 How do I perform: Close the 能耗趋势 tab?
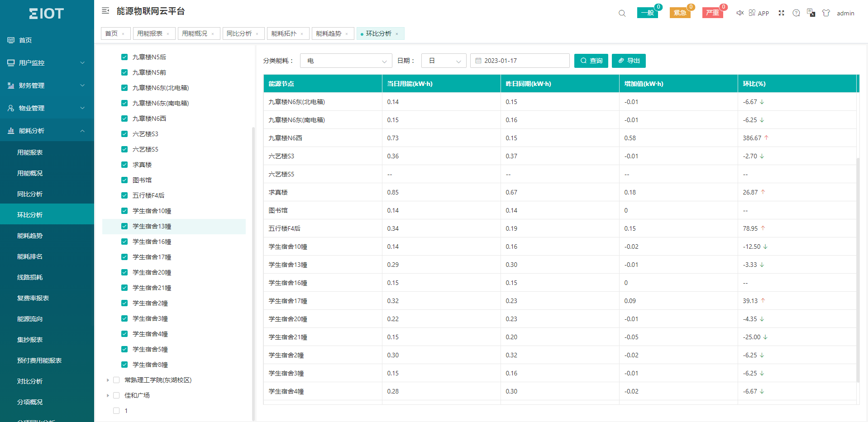[347, 34]
